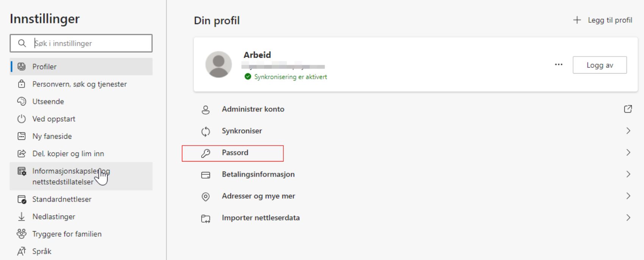Open the three-dots menu for Arbeid profile

pos(558,65)
